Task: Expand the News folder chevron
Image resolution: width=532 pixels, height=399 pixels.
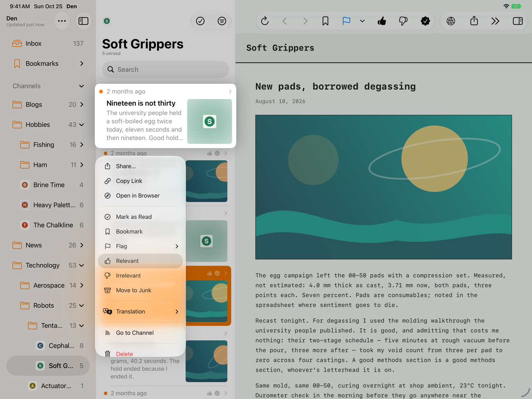Action: (82, 245)
